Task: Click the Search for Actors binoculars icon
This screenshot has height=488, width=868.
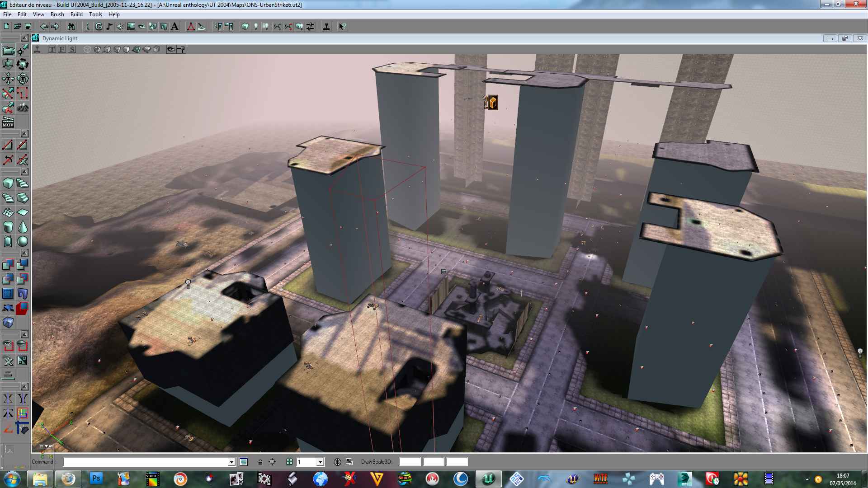Action: pos(71,27)
